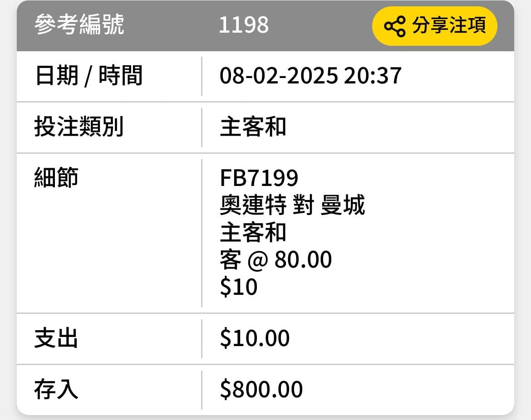This screenshot has height=420, width=531.
Task: Click the match name 奧連特 對 曼城
Action: point(292,205)
